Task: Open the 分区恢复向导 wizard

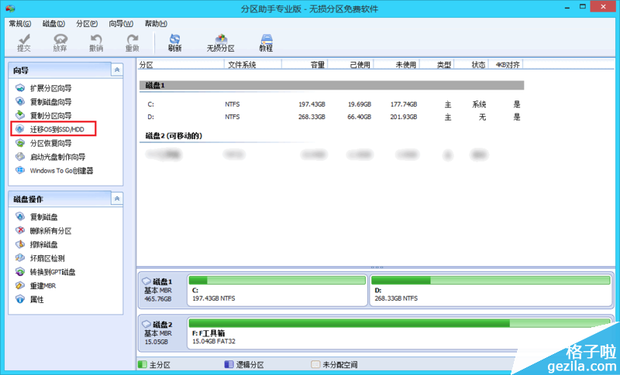Action: tap(43, 143)
